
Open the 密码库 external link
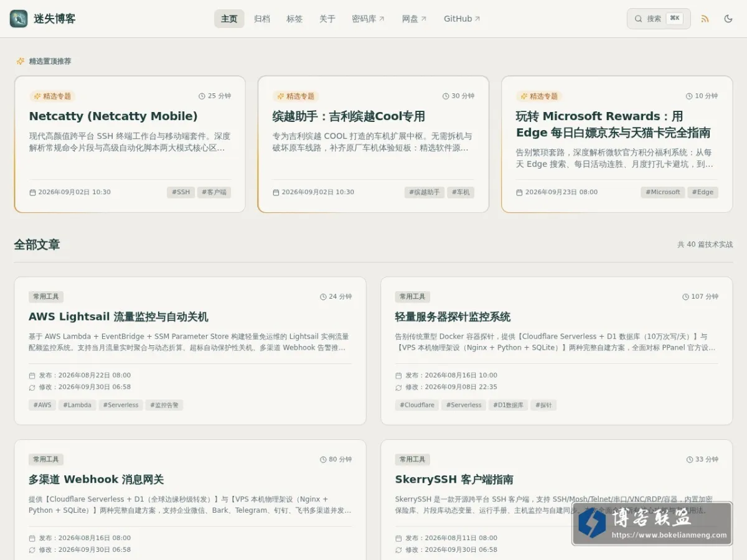369,19
